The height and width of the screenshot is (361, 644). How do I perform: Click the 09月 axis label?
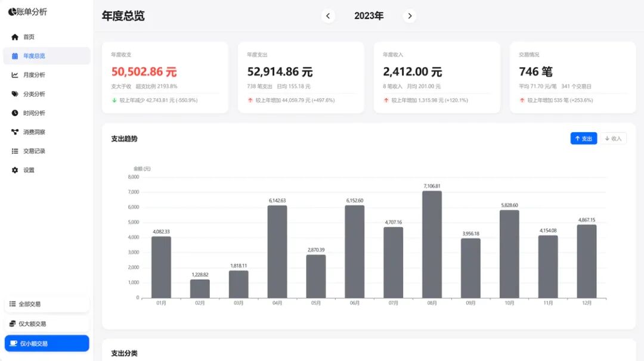tap(470, 303)
